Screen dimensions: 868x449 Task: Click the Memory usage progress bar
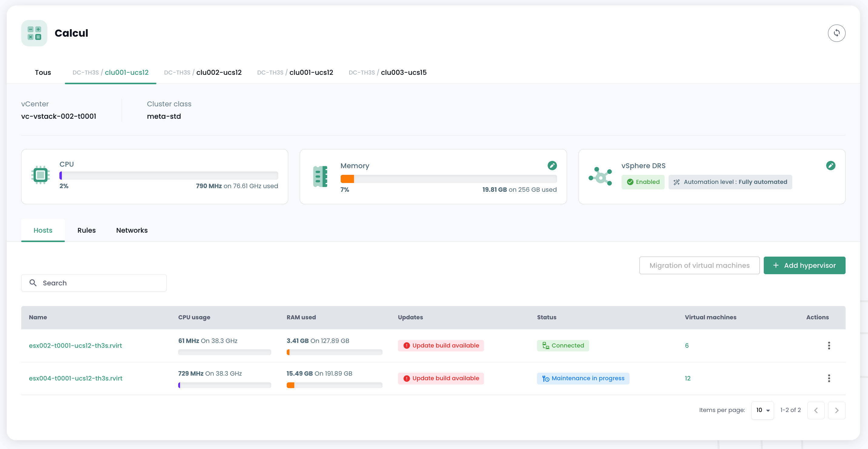[x=448, y=179]
